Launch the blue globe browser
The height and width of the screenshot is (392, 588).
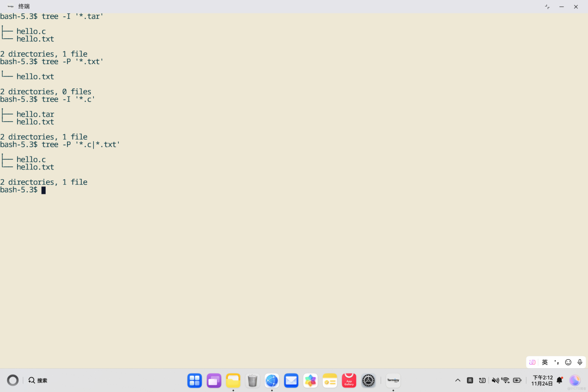click(272, 381)
